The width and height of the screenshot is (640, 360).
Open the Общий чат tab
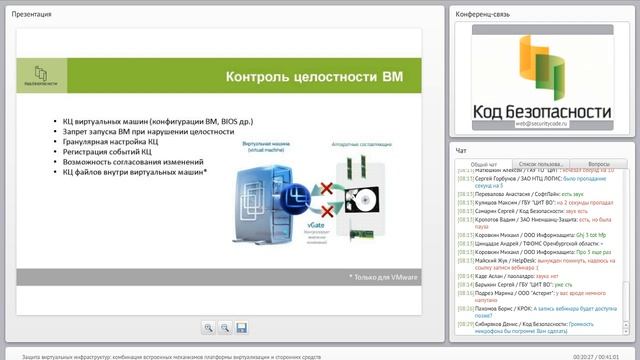tap(484, 164)
